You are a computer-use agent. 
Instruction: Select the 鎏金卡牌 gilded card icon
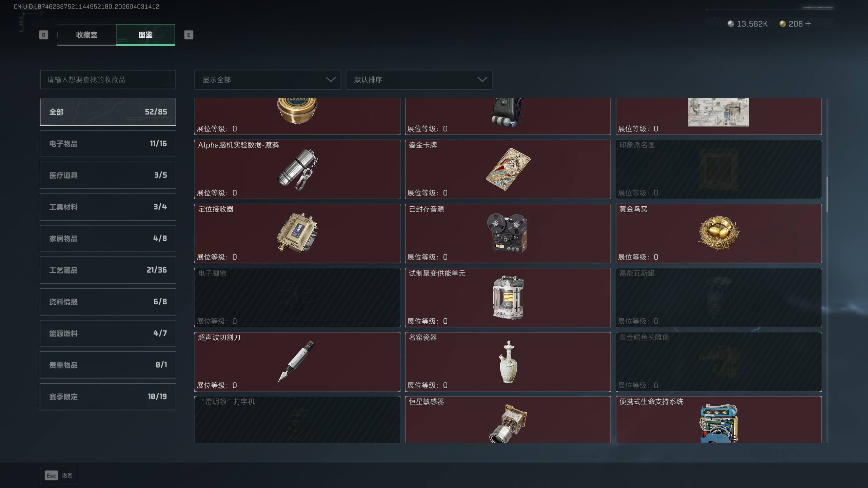(508, 169)
